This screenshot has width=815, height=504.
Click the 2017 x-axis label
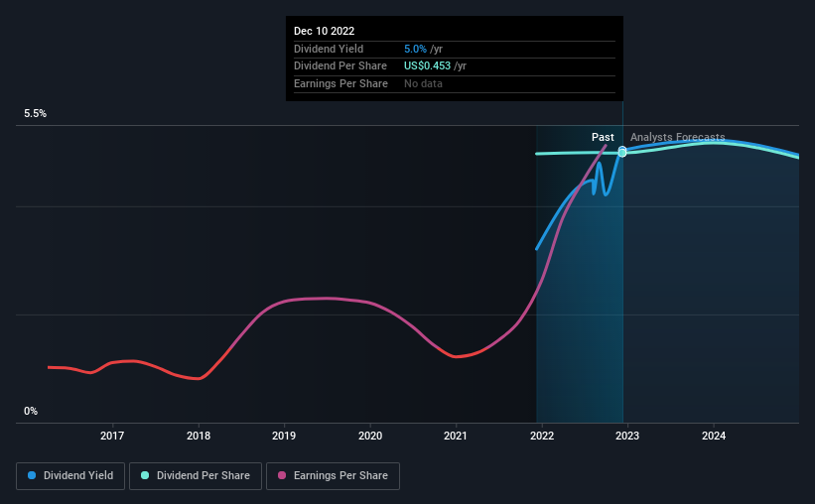[112, 436]
